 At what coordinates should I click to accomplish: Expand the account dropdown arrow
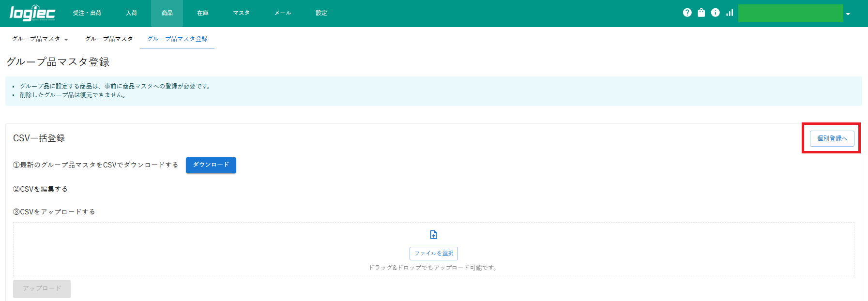848,14
